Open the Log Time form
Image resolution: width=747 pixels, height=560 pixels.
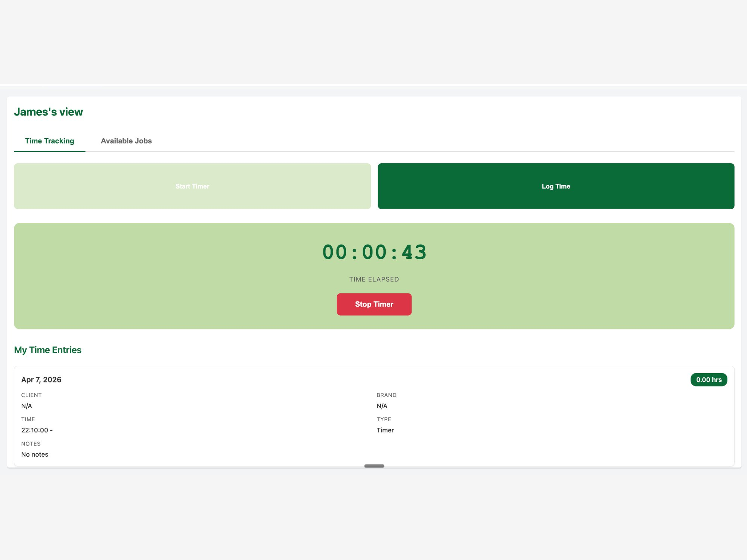pyautogui.click(x=556, y=186)
